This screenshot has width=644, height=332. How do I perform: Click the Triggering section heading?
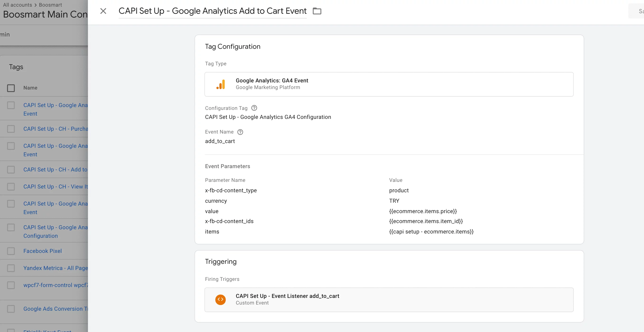pos(221,261)
